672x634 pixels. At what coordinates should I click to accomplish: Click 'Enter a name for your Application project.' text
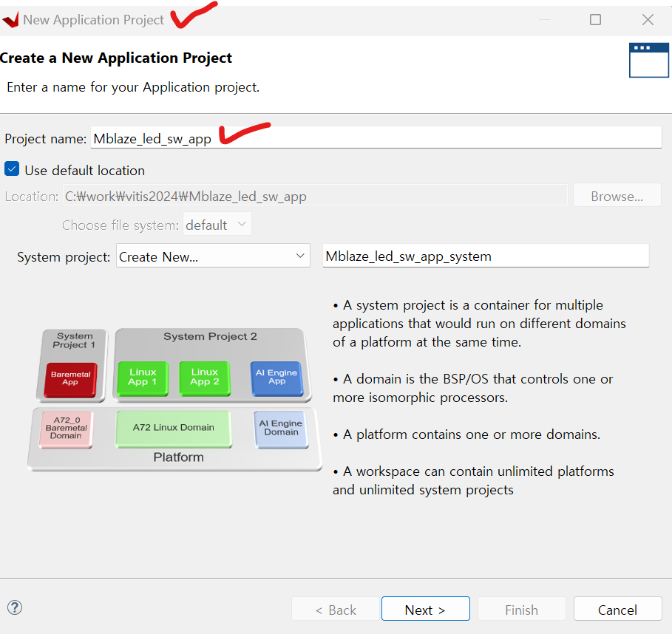133,87
